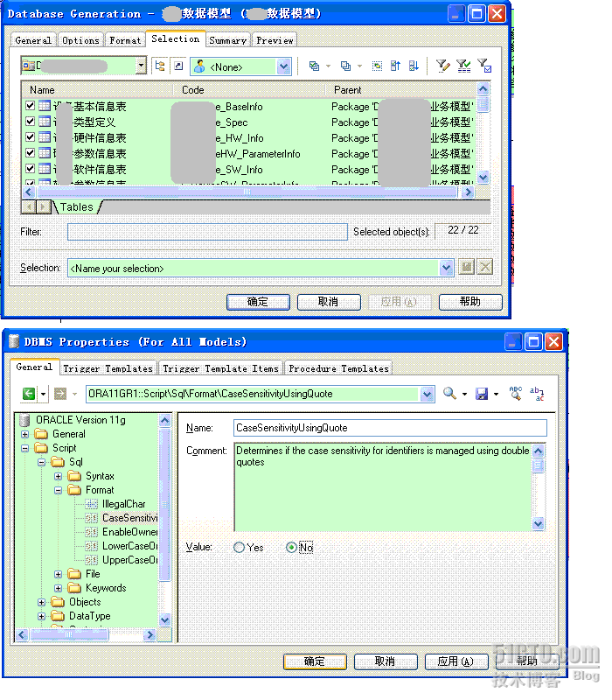Uncheck the table row with code e_Spec
The height and width of the screenshot is (700, 612).
pyautogui.click(x=30, y=122)
